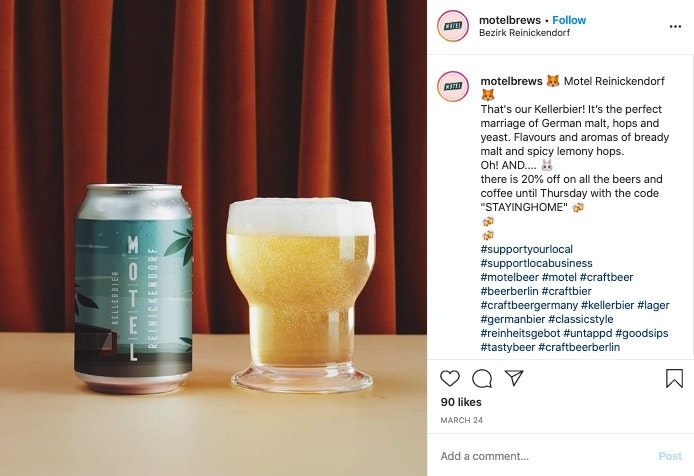Click motelbrews avatar beside the caption
Image resolution: width=694 pixels, height=476 pixels.
click(x=452, y=86)
